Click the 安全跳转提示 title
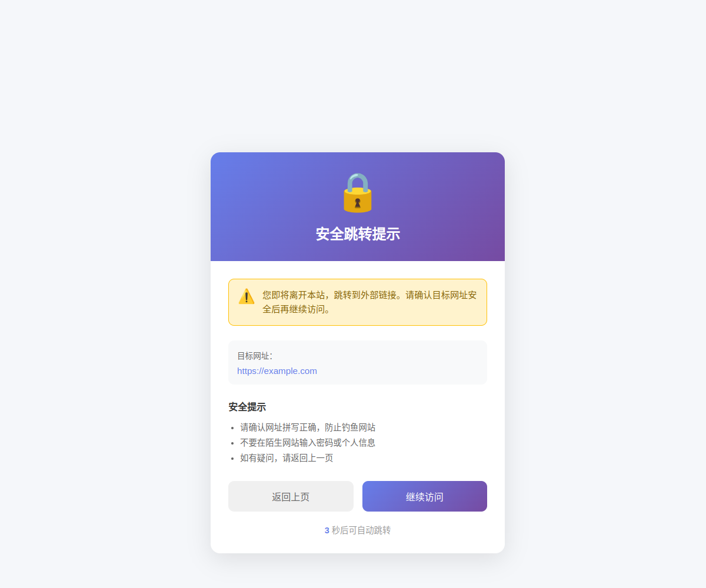This screenshot has width=706, height=588. tap(358, 234)
